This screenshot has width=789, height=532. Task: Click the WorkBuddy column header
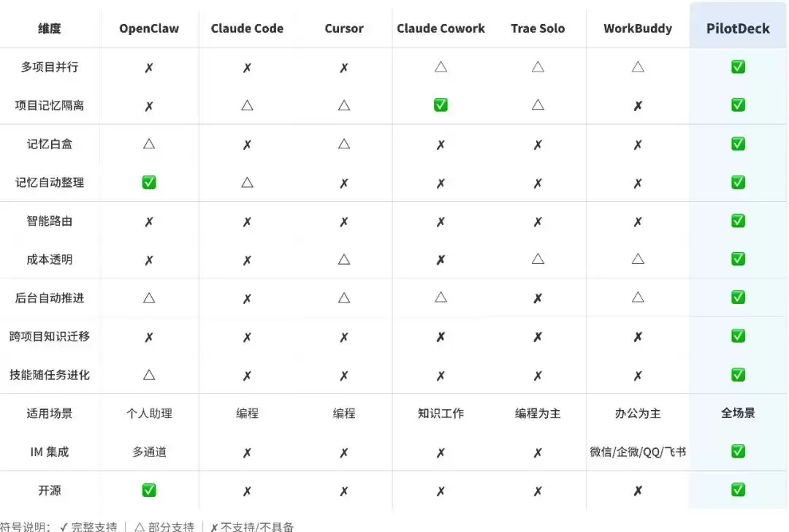tap(638, 28)
